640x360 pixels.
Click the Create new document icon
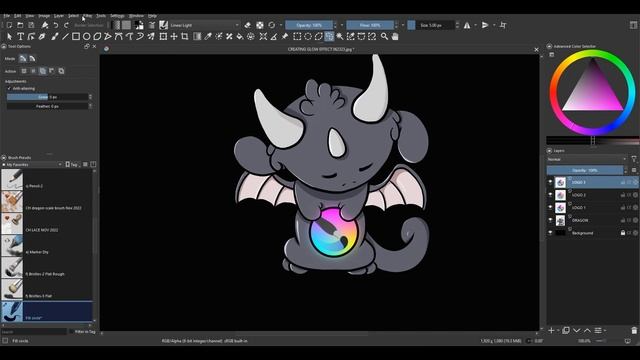(x=9, y=25)
